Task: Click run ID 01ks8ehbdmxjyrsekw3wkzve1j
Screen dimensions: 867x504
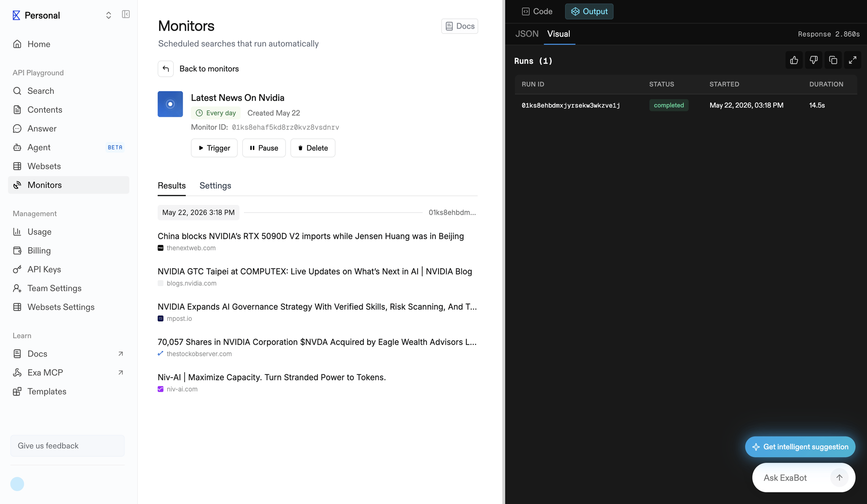Action: click(x=571, y=105)
